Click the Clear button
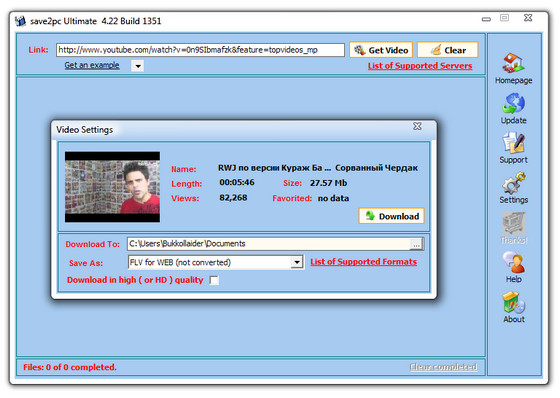 448,50
